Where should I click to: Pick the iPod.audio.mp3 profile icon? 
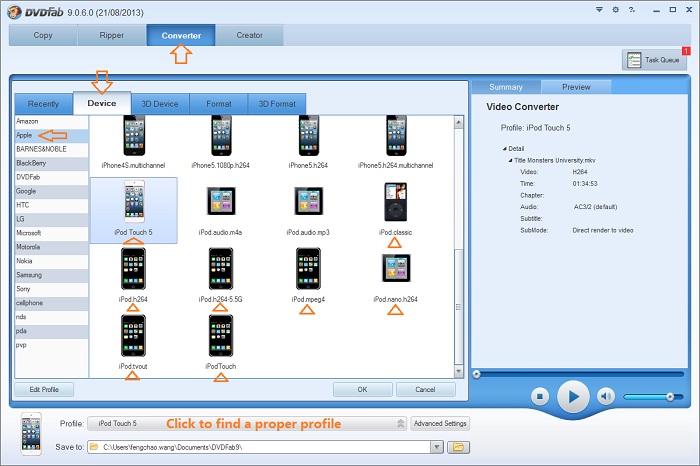tap(308, 201)
